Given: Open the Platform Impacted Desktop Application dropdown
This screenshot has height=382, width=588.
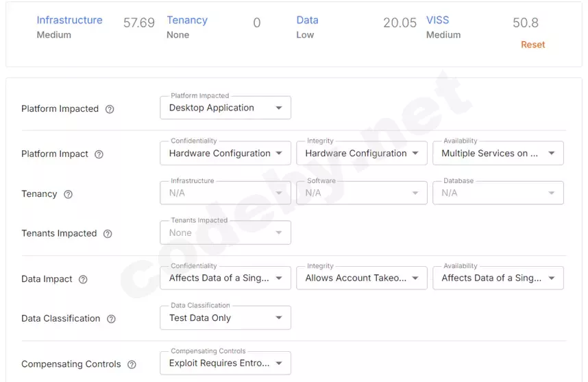Looking at the screenshot, I should pos(225,108).
